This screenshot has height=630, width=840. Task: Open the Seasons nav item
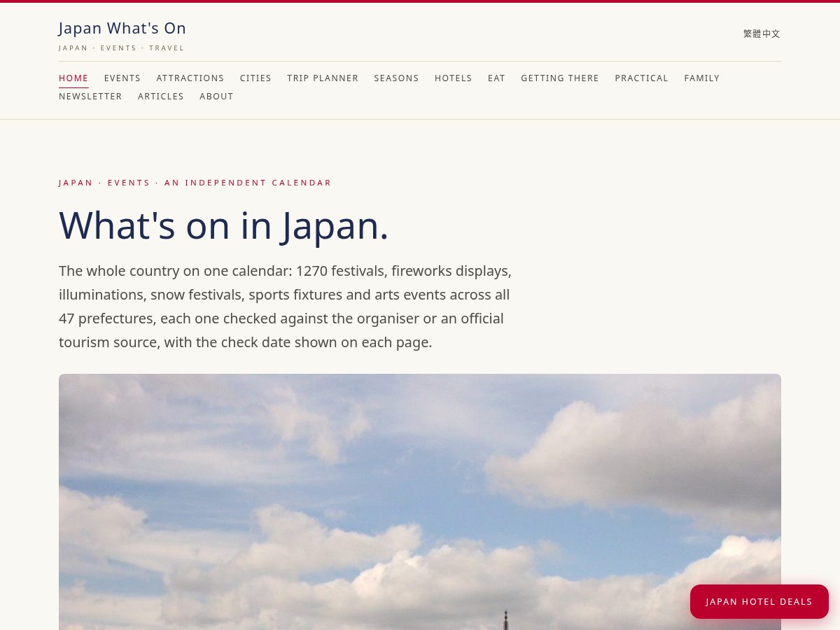[396, 78]
